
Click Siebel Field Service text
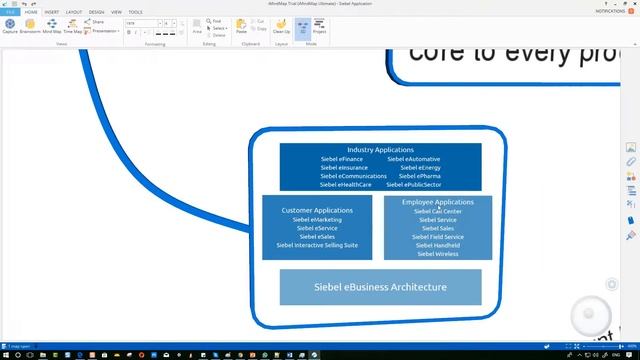pyautogui.click(x=438, y=237)
